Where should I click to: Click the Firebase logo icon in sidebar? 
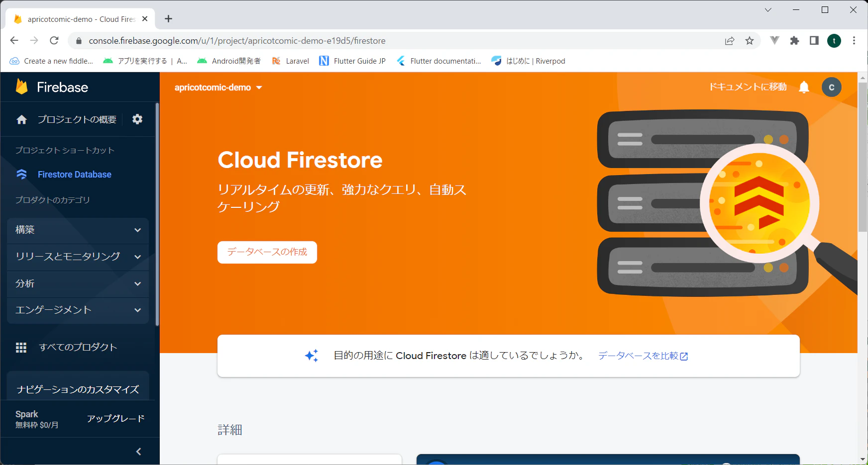21,87
